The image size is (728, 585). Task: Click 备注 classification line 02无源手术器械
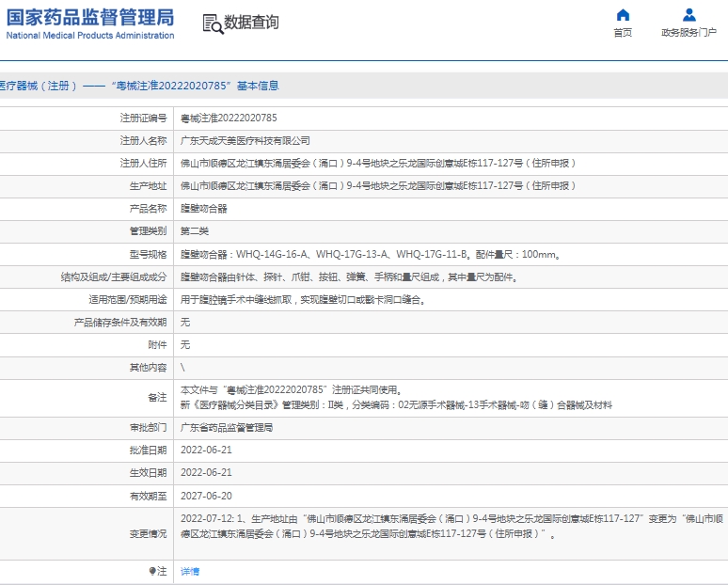coord(396,404)
